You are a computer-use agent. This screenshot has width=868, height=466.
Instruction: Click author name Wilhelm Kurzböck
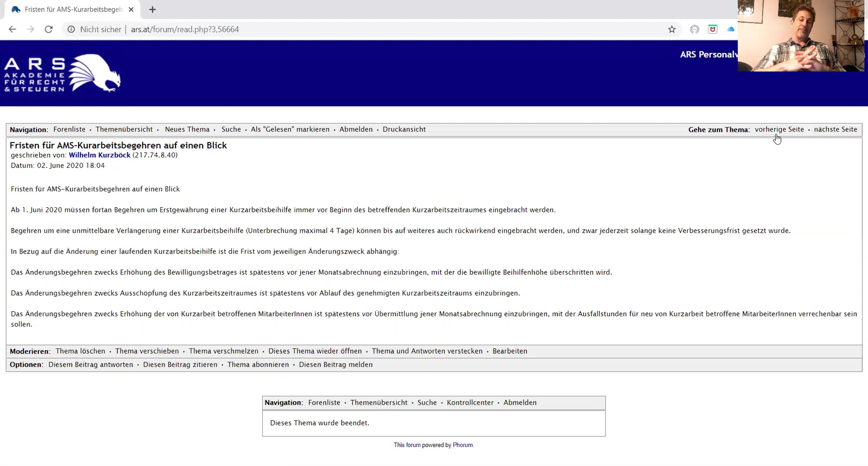point(99,155)
